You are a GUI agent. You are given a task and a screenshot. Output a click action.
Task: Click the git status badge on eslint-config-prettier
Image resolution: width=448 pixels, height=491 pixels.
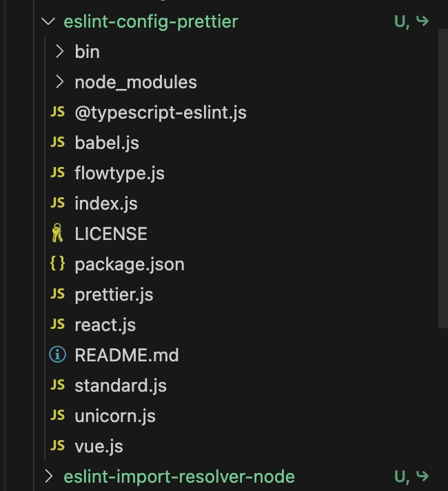[x=402, y=21]
